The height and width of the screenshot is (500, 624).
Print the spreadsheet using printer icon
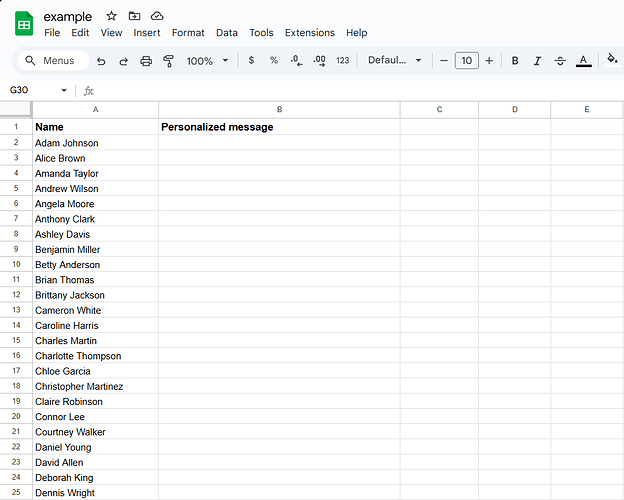[146, 61]
